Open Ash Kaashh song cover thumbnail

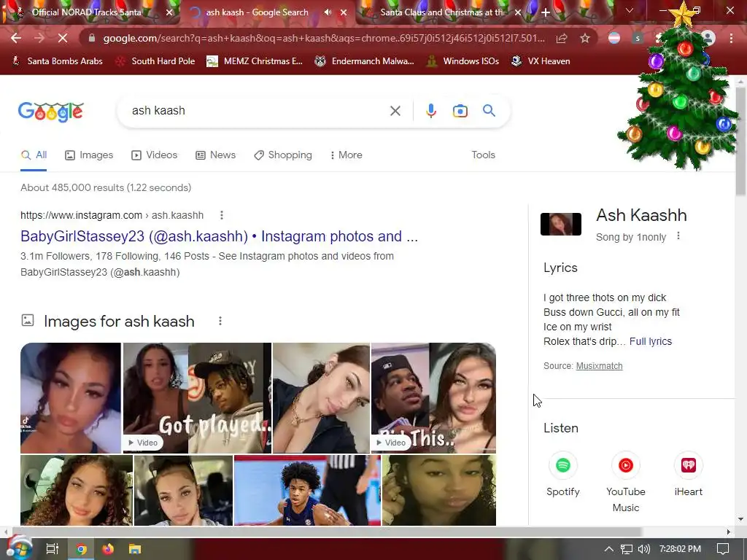[x=561, y=224]
